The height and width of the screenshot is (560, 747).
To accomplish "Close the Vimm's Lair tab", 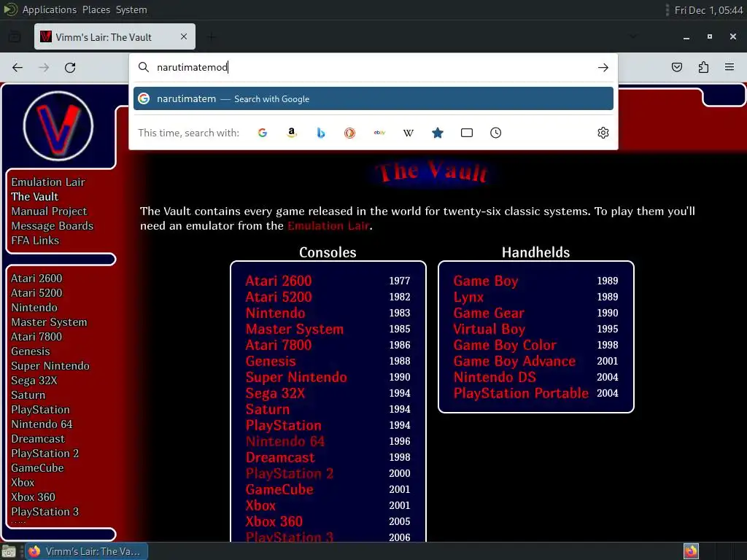I will [184, 36].
